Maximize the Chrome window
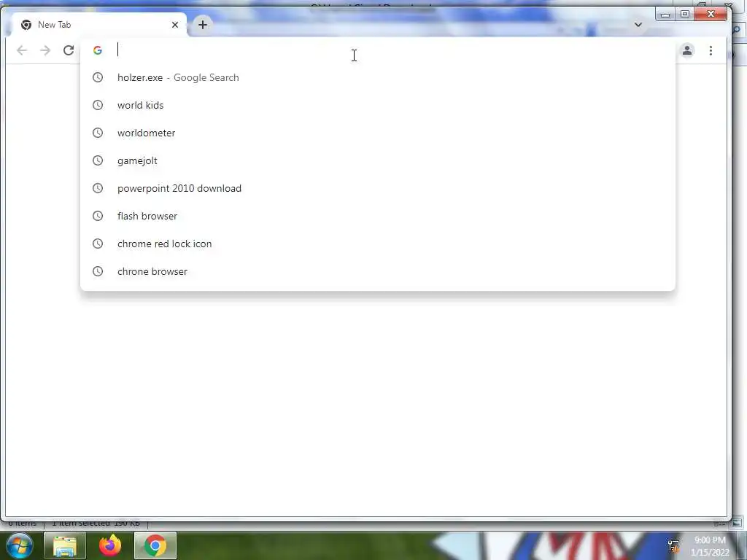The height and width of the screenshot is (560, 747). coord(685,15)
